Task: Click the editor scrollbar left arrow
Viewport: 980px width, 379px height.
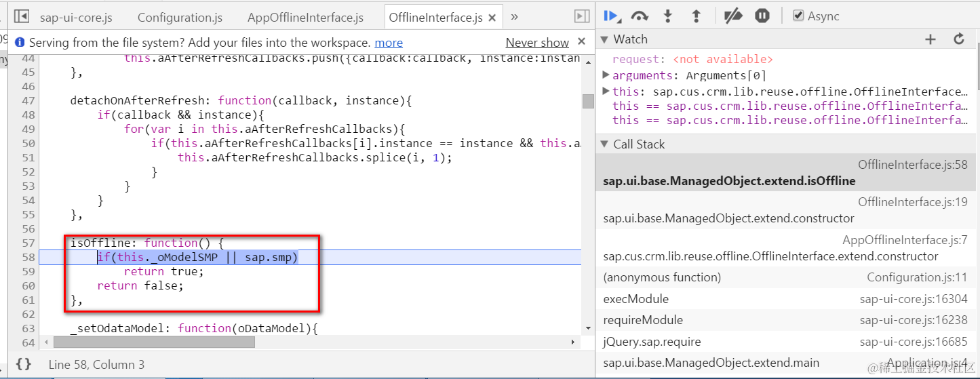Action: tap(45, 342)
